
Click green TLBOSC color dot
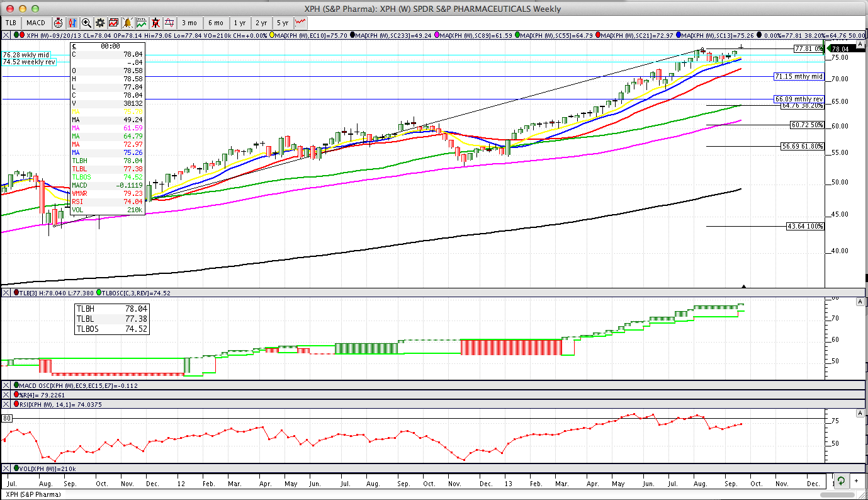pyautogui.click(x=99, y=293)
